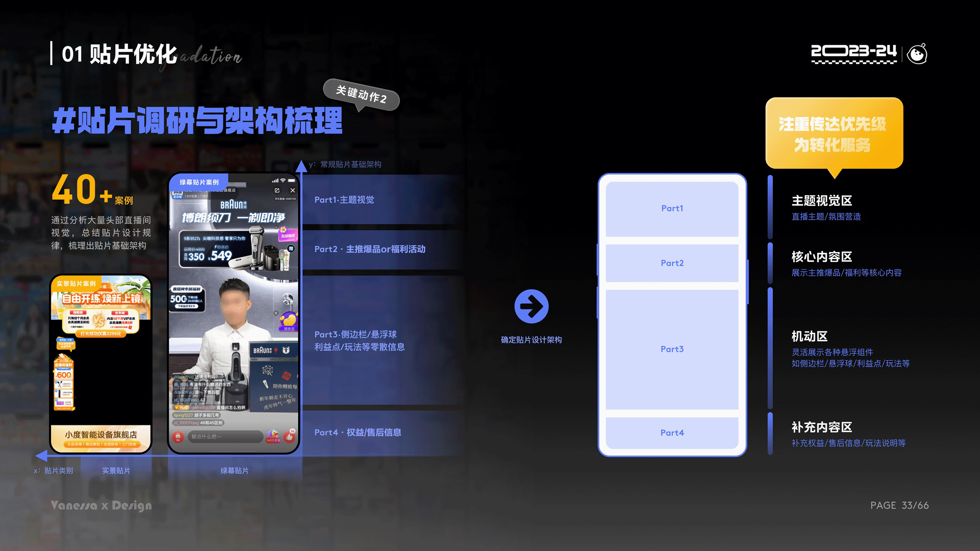Click the 主题视觉区 heading

[x=822, y=201]
